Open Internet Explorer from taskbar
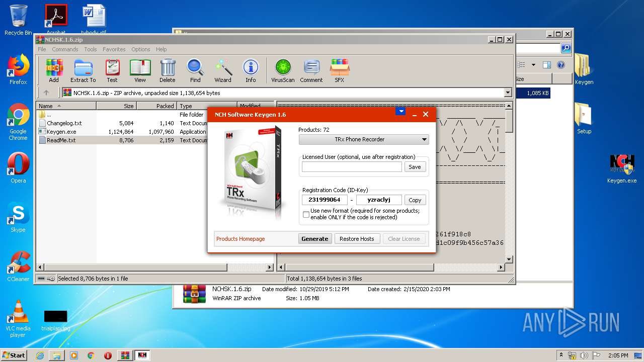 pyautogui.click(x=40, y=355)
